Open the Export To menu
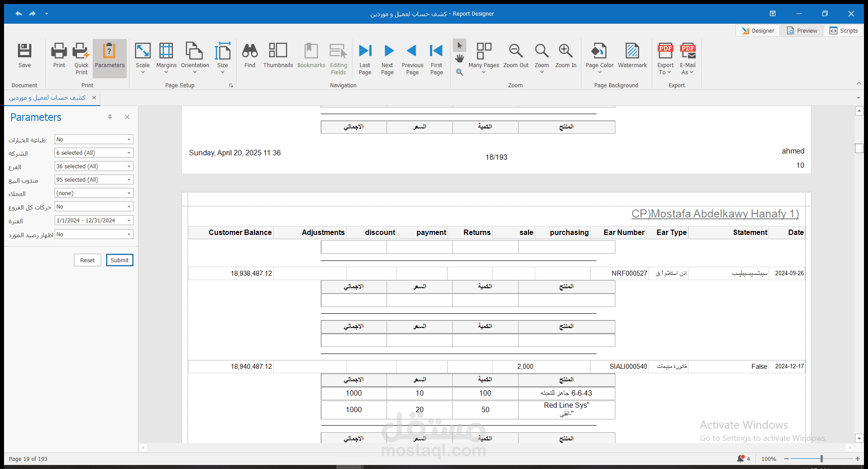 tap(665, 59)
